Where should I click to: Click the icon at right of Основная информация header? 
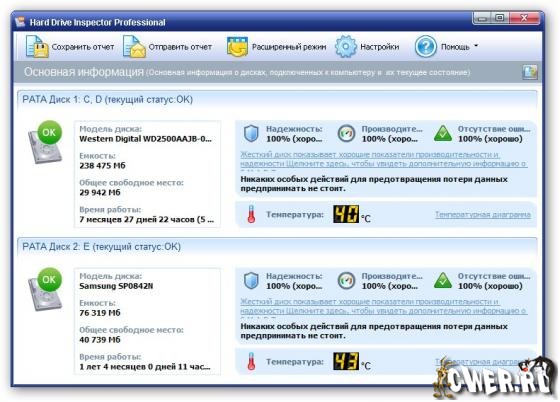coord(530,72)
